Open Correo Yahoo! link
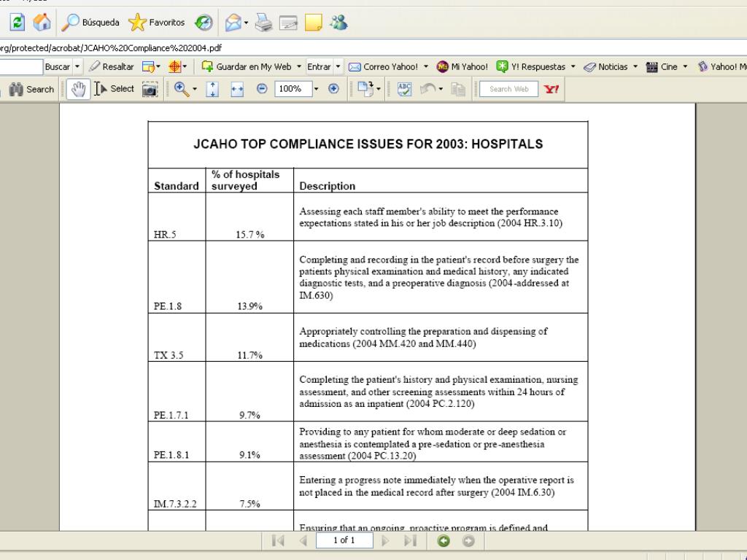747x560 pixels. 383,66
